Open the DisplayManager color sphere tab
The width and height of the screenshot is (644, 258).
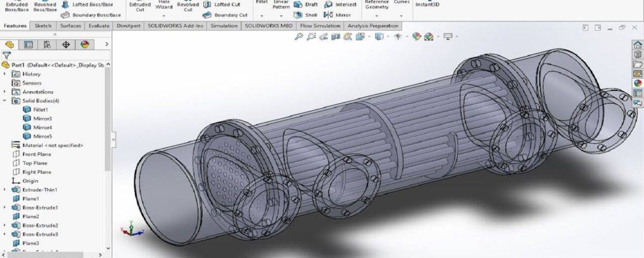(x=85, y=45)
